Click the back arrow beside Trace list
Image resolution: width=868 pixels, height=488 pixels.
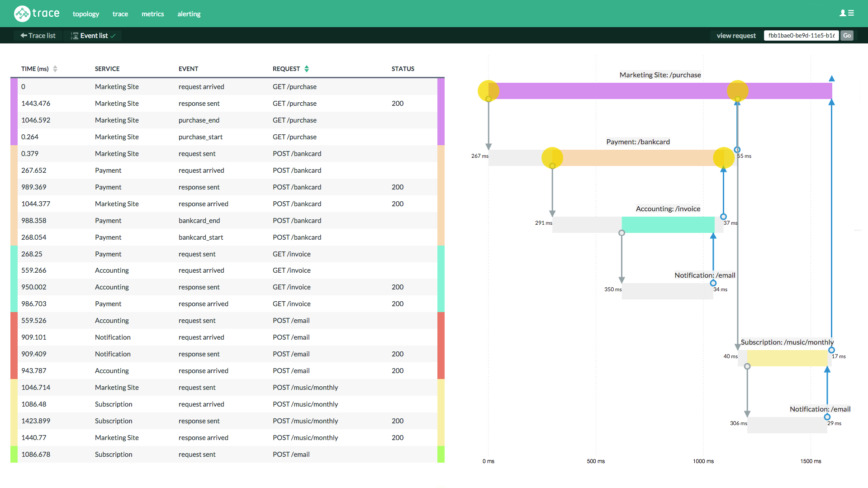(x=24, y=36)
